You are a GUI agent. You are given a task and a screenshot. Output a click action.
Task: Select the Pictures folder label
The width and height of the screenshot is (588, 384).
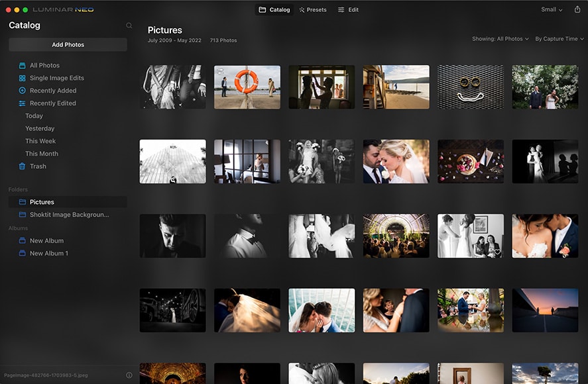click(x=42, y=202)
